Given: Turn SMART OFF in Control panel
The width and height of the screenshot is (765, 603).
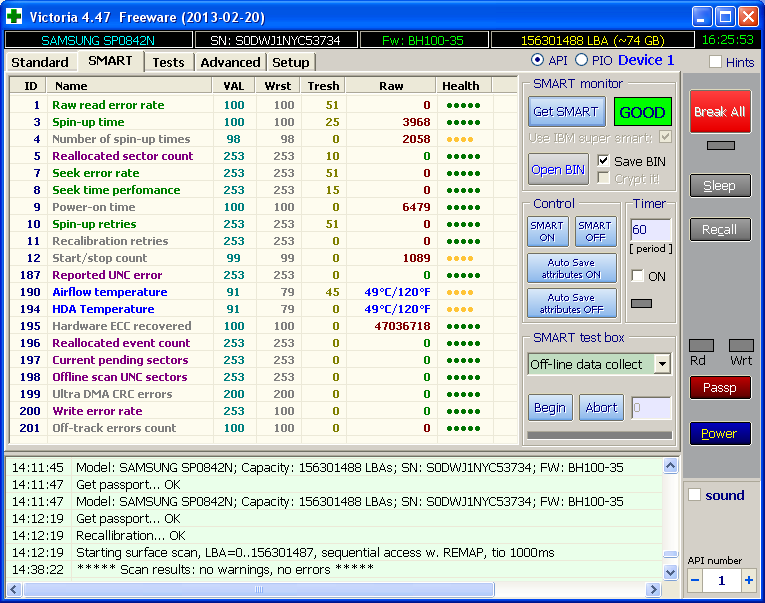Looking at the screenshot, I should click(594, 231).
